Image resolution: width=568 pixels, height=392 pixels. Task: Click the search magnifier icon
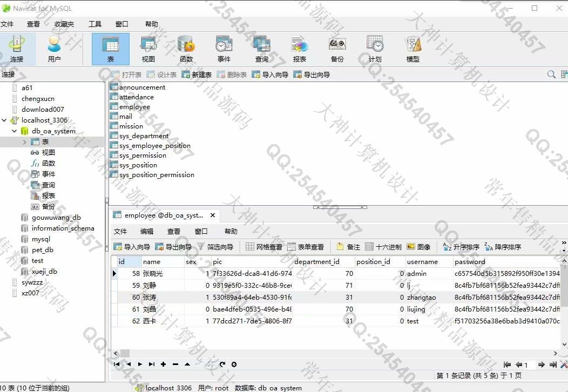coord(551,75)
